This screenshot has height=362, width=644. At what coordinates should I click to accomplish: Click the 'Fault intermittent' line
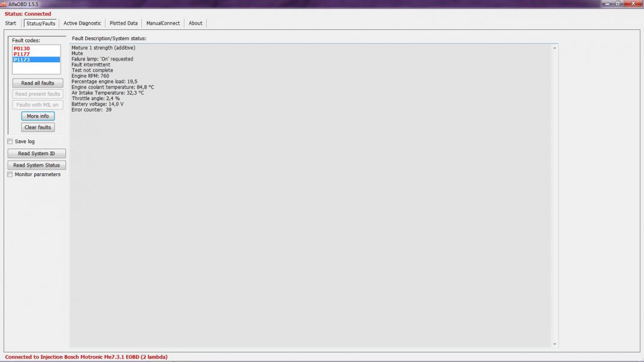tap(91, 65)
